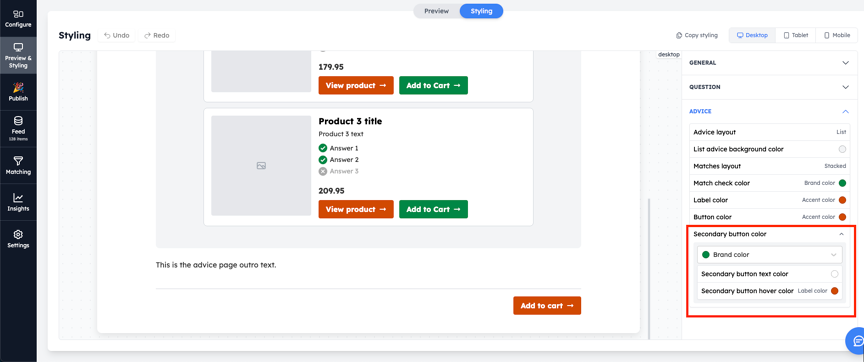Open the Configure section in sidebar
864x362 pixels.
pos(18,18)
